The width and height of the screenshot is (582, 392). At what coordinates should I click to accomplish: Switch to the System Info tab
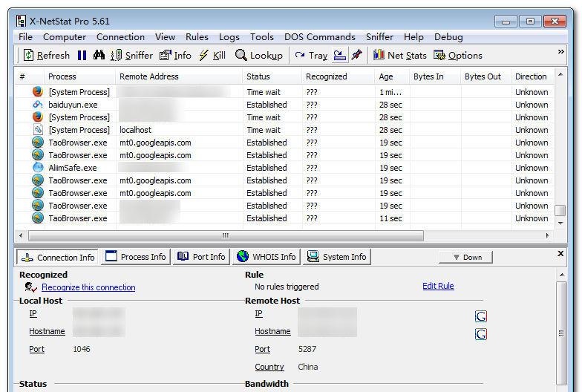[x=337, y=257]
